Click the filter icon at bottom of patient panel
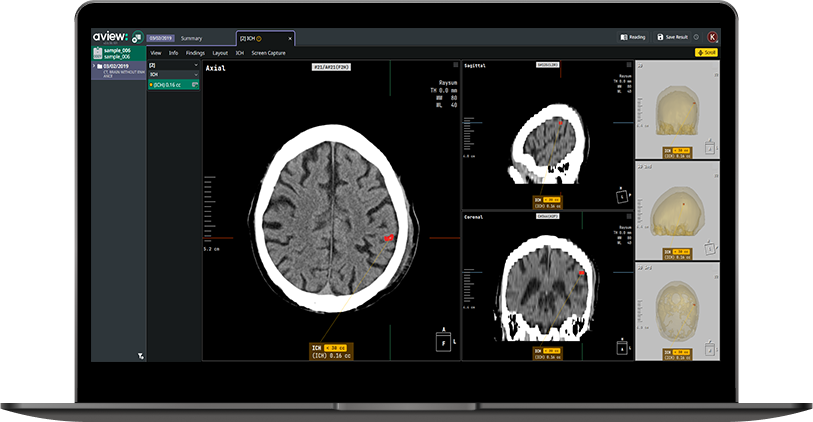Screen dimensions: 813x422 point(140,354)
